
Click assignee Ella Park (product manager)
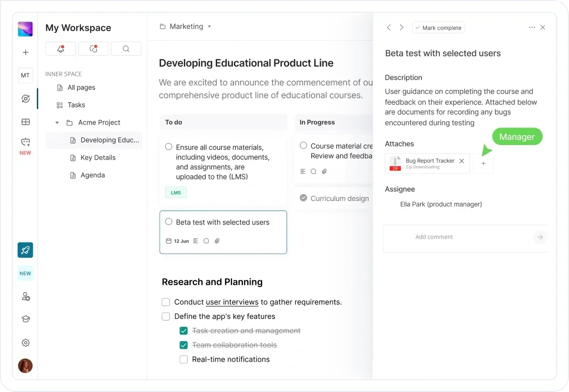point(441,204)
